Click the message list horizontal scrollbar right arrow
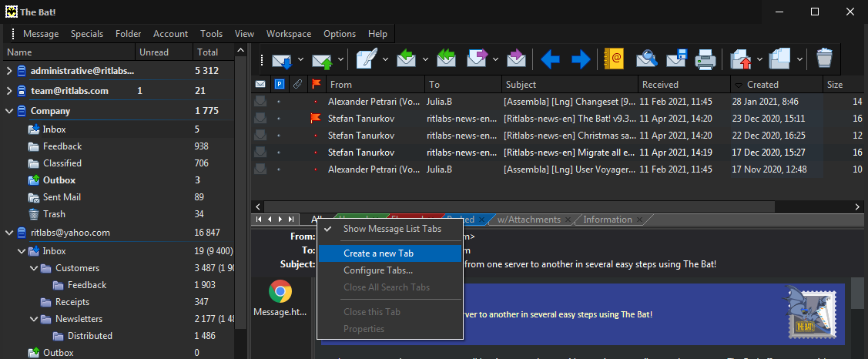Viewport: 868px width, 359px height. (x=858, y=206)
